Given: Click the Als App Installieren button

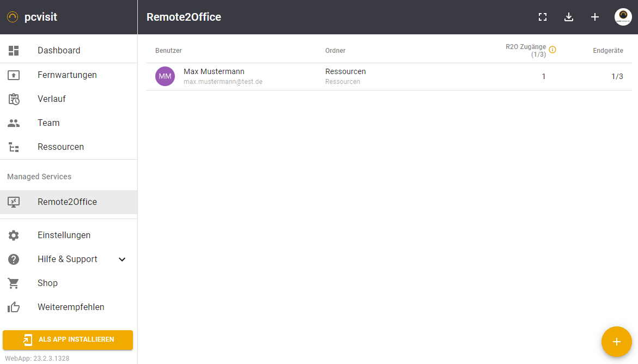Looking at the screenshot, I should 68,339.
